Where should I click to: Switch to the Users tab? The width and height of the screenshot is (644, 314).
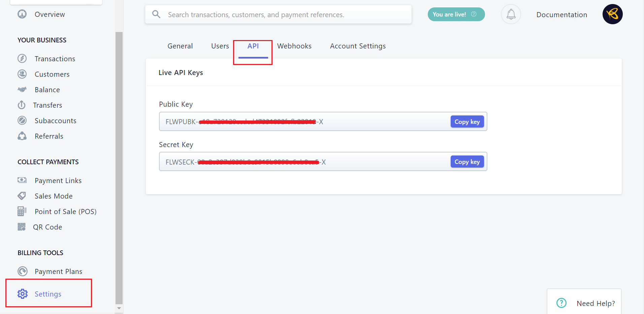pyautogui.click(x=220, y=46)
